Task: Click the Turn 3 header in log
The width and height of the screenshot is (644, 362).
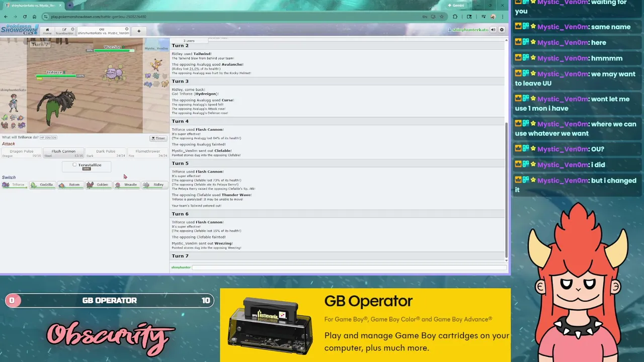Action: pos(180,81)
